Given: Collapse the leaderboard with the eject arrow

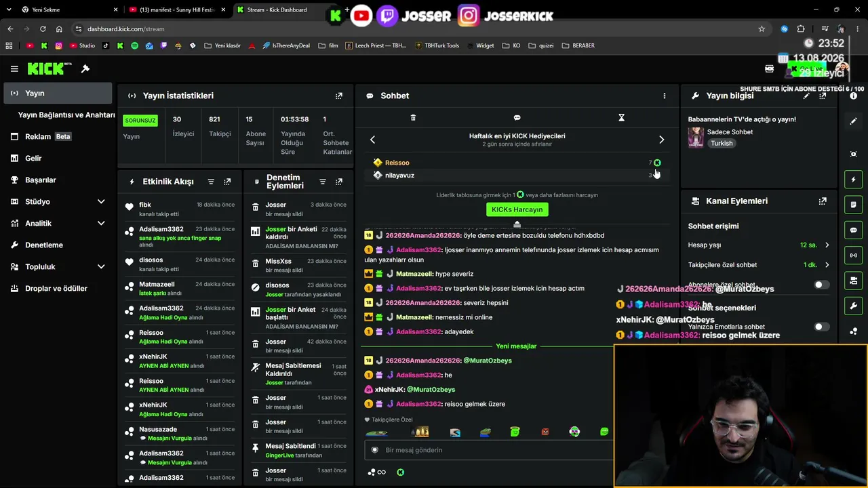Looking at the screenshot, I should click(x=517, y=224).
